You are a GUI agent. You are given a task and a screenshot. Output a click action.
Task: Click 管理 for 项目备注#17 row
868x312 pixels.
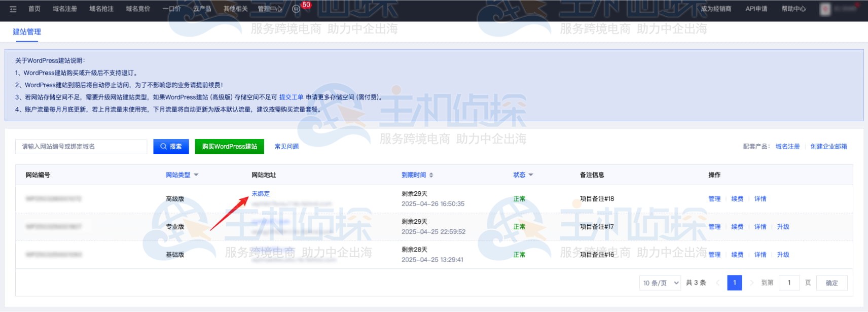click(x=714, y=227)
